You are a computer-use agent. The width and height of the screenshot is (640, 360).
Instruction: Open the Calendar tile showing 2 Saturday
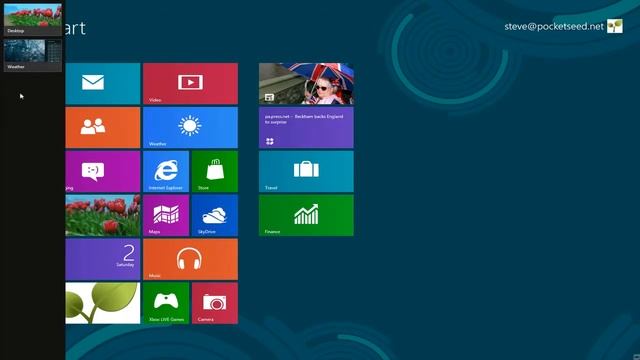pos(102,260)
